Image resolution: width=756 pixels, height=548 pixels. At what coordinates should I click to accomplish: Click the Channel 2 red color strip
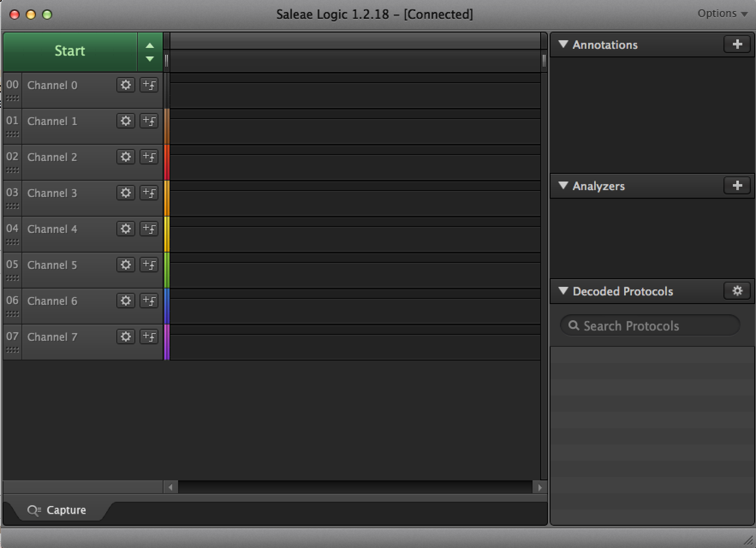167,162
